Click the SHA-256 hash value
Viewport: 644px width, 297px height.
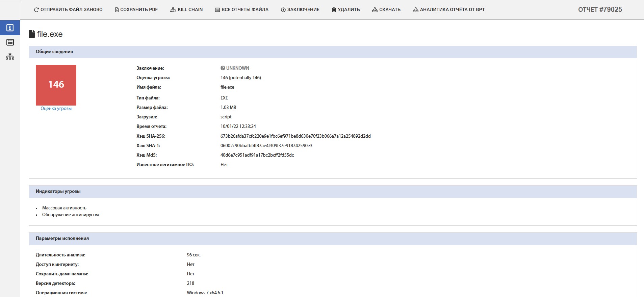click(295, 136)
